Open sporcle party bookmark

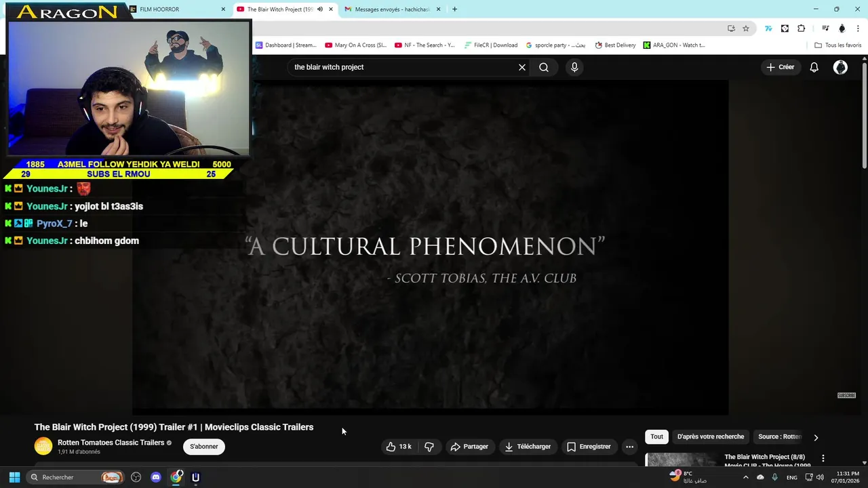pyautogui.click(x=555, y=45)
